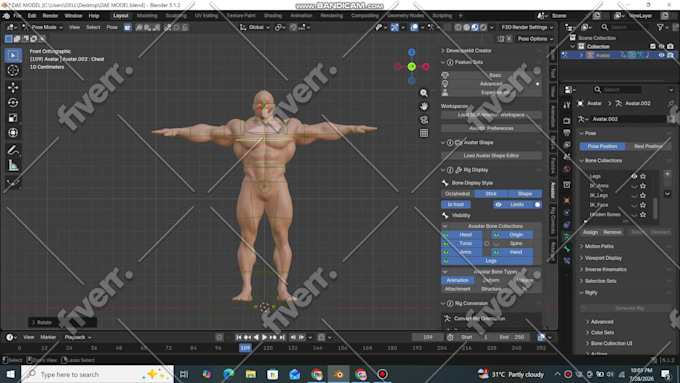Select the Transform tool
Viewport: 680px width, 383px height.
[x=13, y=133]
